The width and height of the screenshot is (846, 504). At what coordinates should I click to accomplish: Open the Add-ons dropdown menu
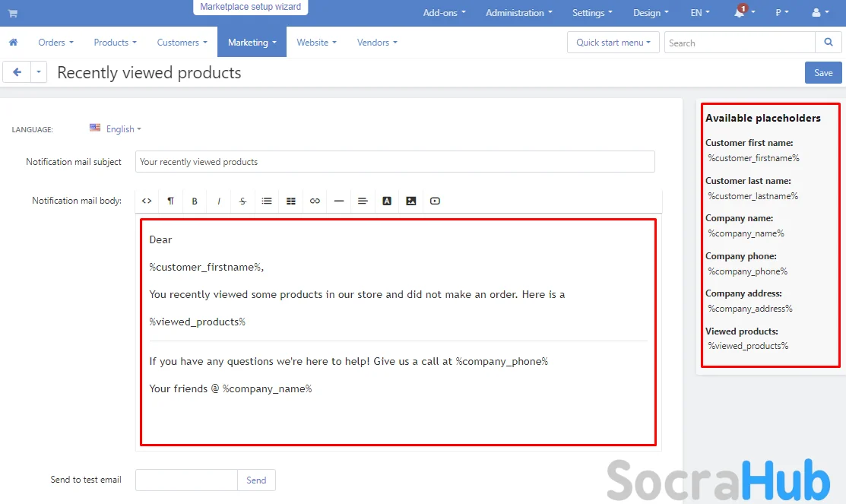point(444,13)
